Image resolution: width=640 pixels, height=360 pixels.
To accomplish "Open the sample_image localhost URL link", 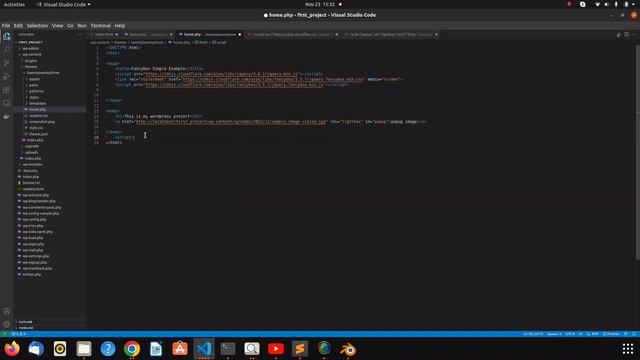I will pos(231,122).
